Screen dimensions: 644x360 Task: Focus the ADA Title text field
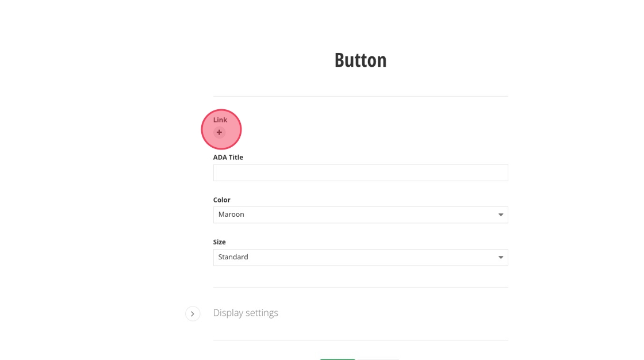[360, 173]
